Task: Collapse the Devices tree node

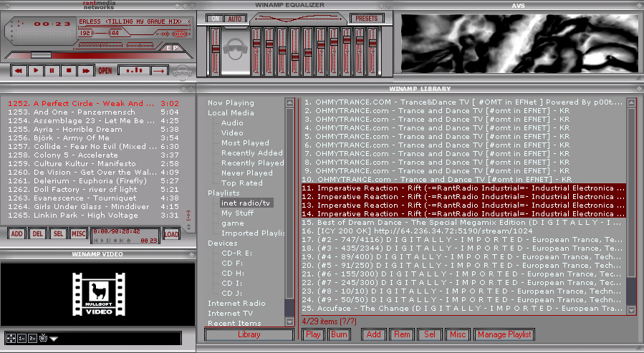Action: pyautogui.click(x=222, y=243)
